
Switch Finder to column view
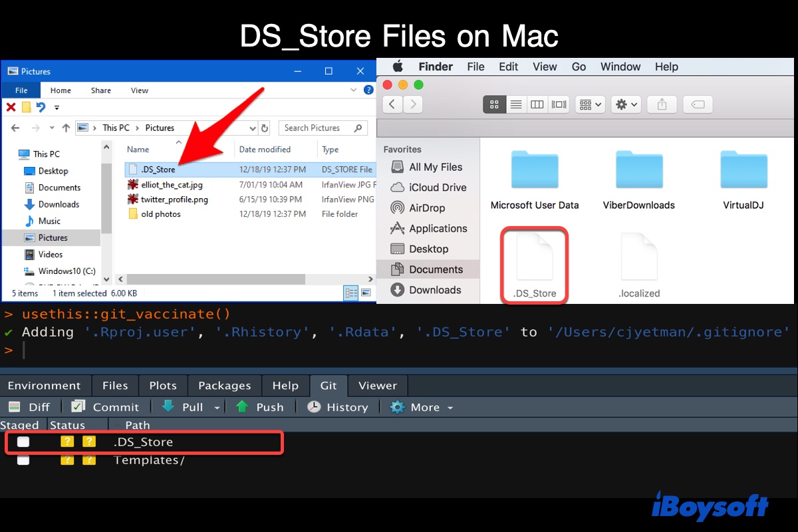(537, 104)
